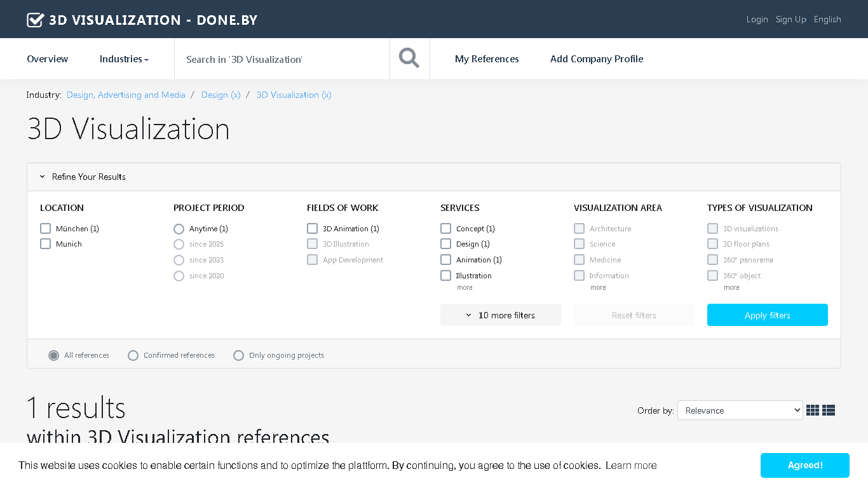Check the Munich location checkbox
The height and width of the screenshot is (488, 868).
tap(45, 244)
